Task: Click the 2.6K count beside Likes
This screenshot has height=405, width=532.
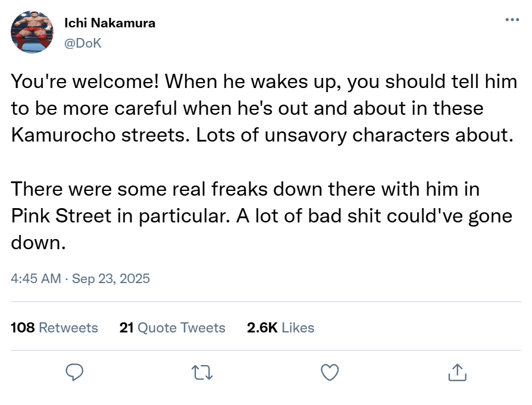Action: (x=262, y=327)
